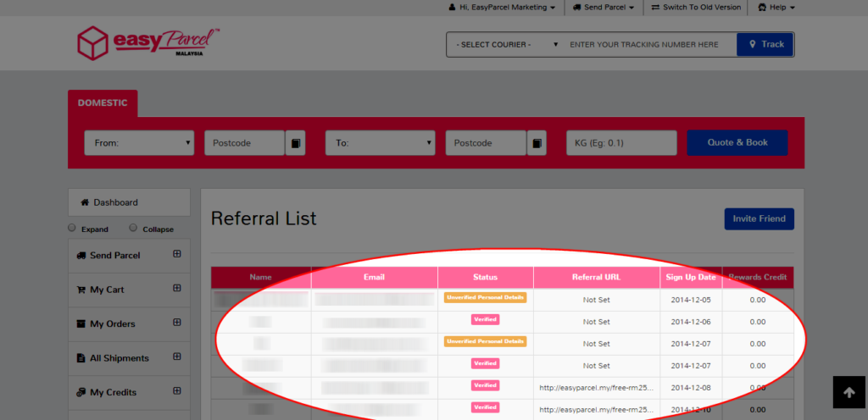Click the My Cart cart icon
This screenshot has height=420, width=868.
point(81,290)
